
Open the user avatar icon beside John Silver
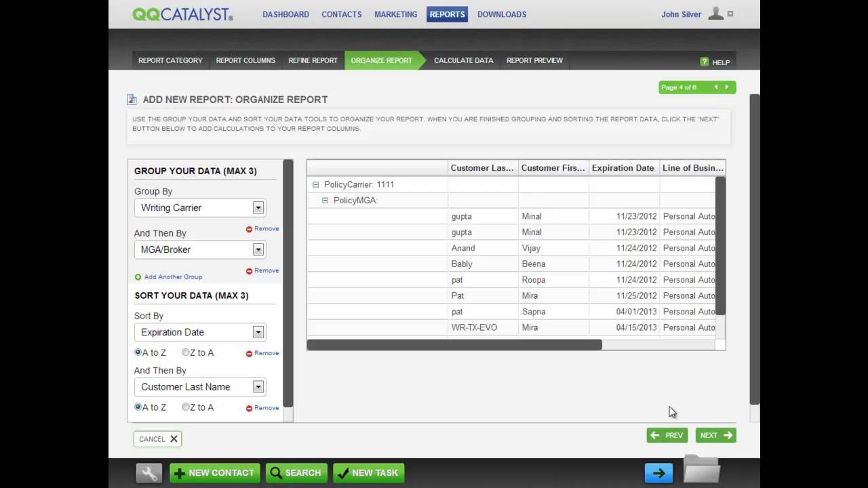tap(715, 14)
